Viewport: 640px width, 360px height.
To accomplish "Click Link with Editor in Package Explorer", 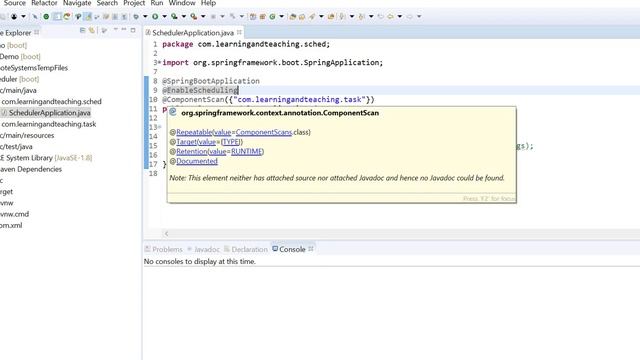I will tap(91, 30).
